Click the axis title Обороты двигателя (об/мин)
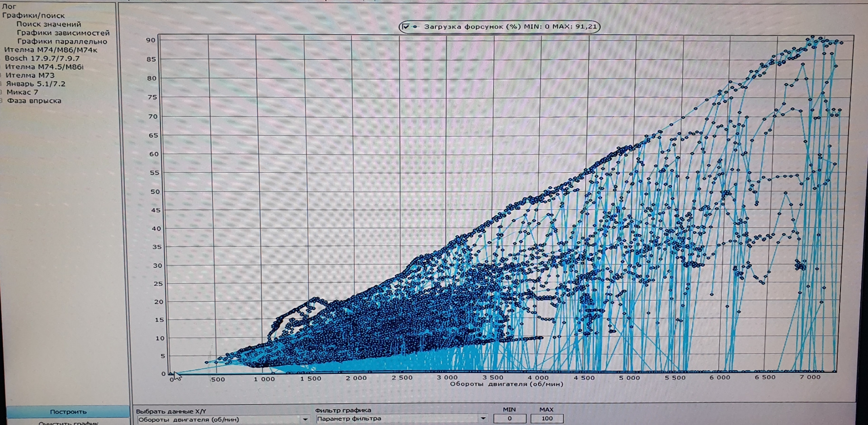 (x=506, y=384)
